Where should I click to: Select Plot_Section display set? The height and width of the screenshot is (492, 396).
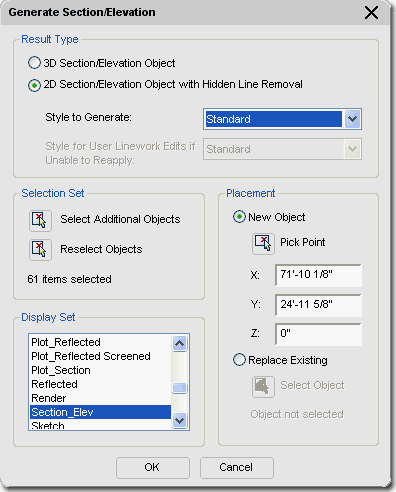tap(100, 370)
